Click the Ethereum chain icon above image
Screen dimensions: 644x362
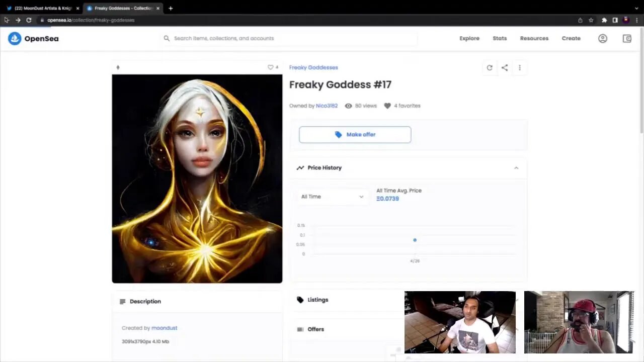click(118, 67)
